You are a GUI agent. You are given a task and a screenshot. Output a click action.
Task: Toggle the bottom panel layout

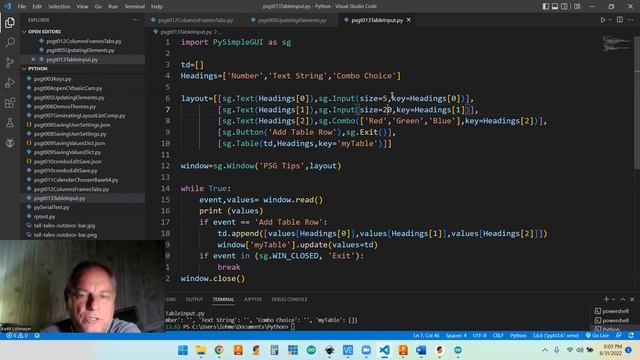[555, 7]
